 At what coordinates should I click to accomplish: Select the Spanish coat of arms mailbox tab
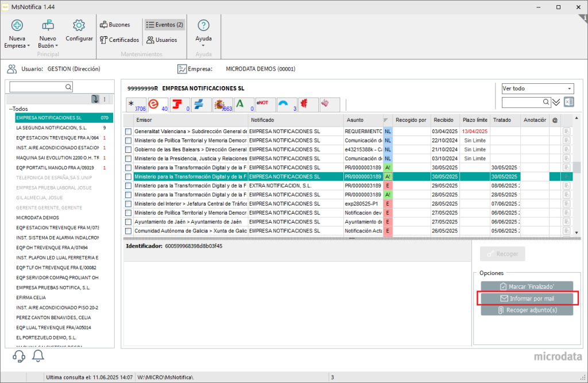pos(223,105)
